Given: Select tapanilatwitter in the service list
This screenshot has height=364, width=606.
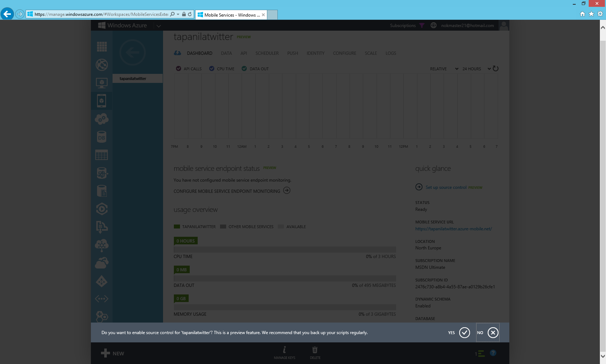Looking at the screenshot, I should pos(137,79).
